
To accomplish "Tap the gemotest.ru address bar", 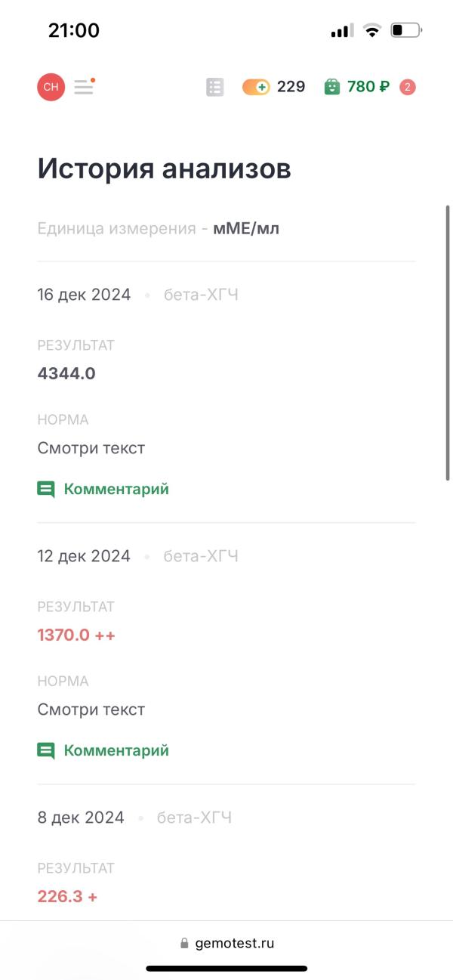I will pyautogui.click(x=226, y=943).
